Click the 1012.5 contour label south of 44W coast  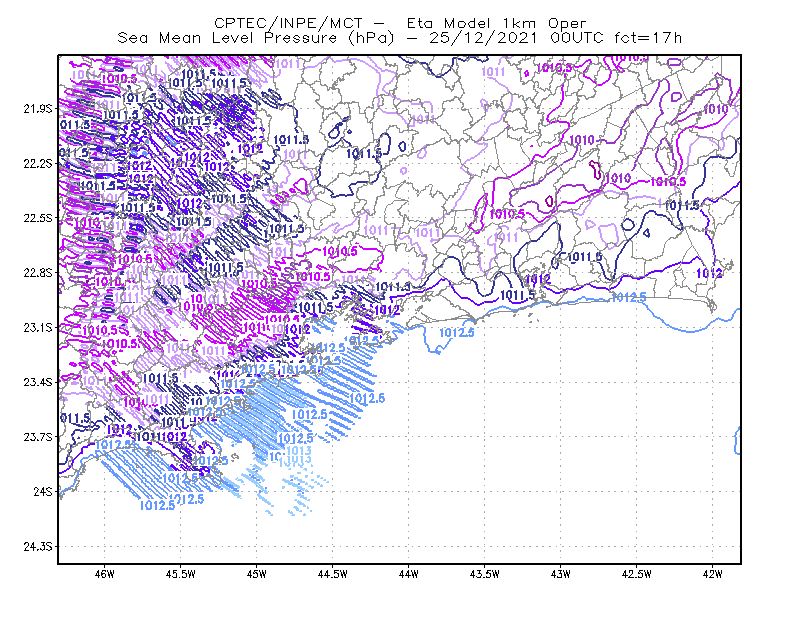pyautogui.click(x=457, y=333)
